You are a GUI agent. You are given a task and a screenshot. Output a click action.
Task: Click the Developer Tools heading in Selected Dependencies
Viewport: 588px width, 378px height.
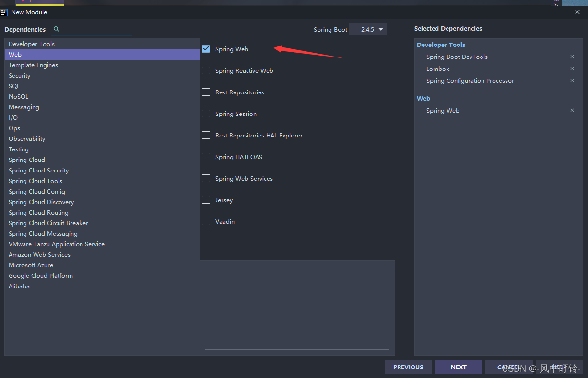[x=441, y=45]
